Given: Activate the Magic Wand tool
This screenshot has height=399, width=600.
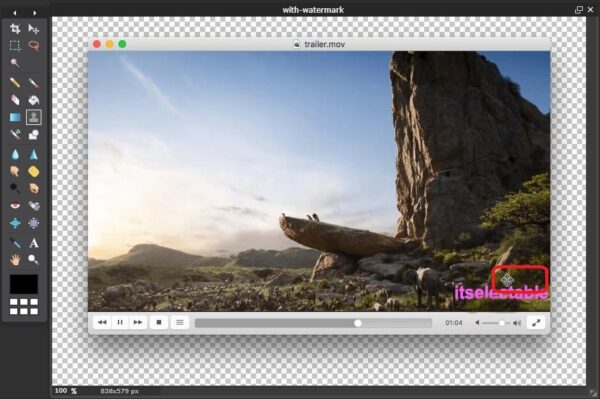Looking at the screenshot, I should tap(15, 63).
